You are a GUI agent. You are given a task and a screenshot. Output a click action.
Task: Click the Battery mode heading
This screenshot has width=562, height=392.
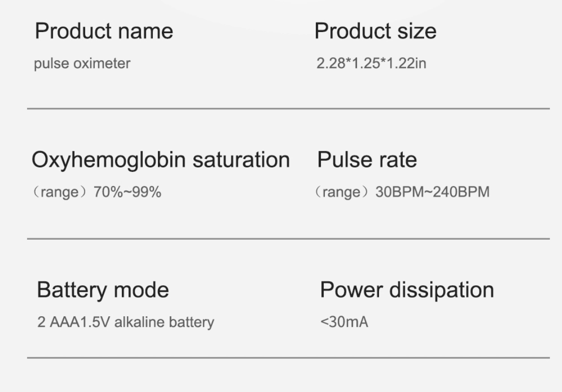(x=103, y=290)
